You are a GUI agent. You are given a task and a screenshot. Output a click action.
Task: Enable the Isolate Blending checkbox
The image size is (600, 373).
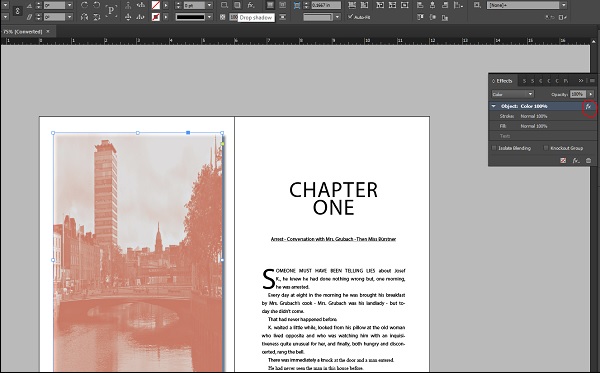[494, 148]
